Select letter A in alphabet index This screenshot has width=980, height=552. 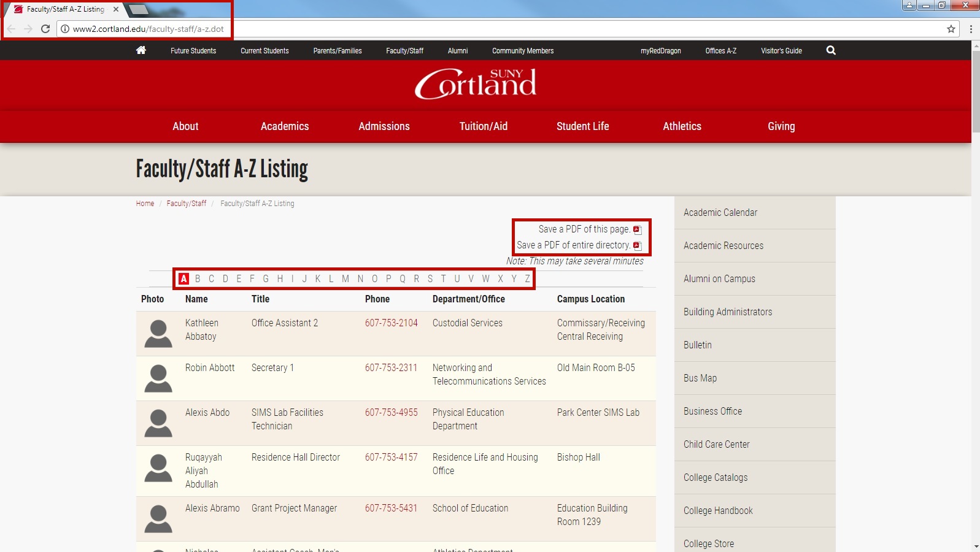click(183, 279)
